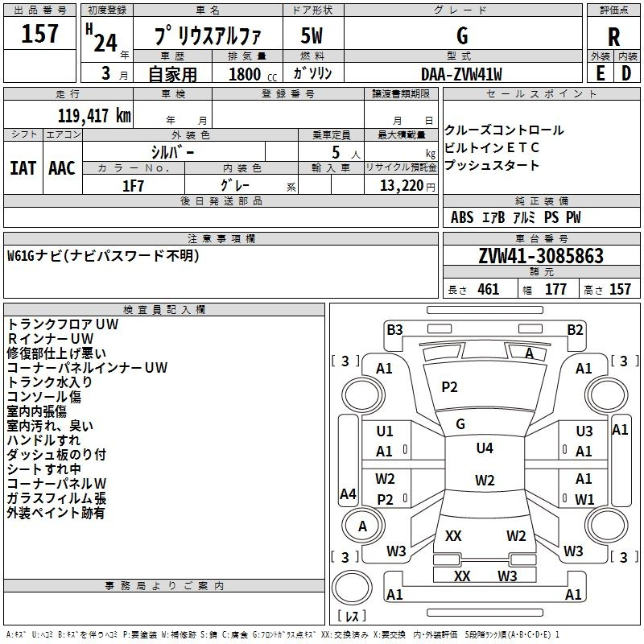
Task: Click the recycle deposit 13,220円
Action: tap(407, 186)
